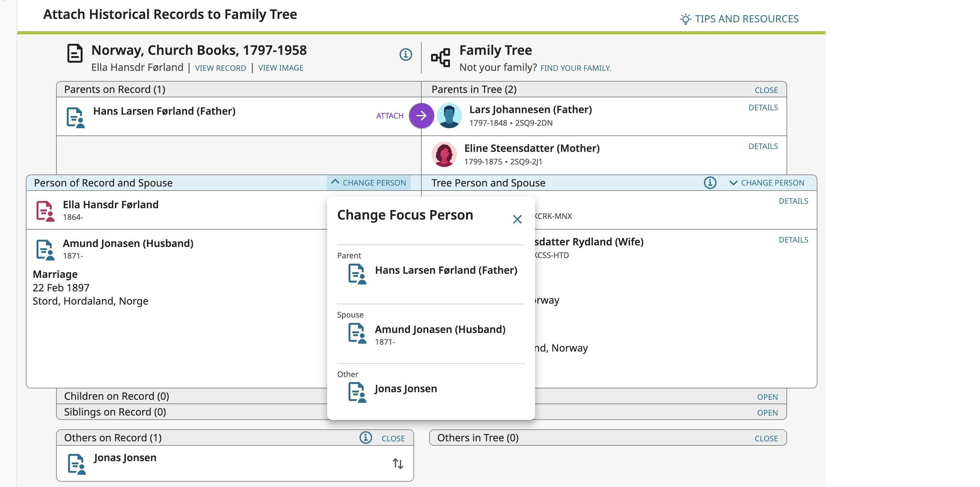Click Lars Johannesen portrait avatar
Viewport: 980px width, 487px height.
449,116
